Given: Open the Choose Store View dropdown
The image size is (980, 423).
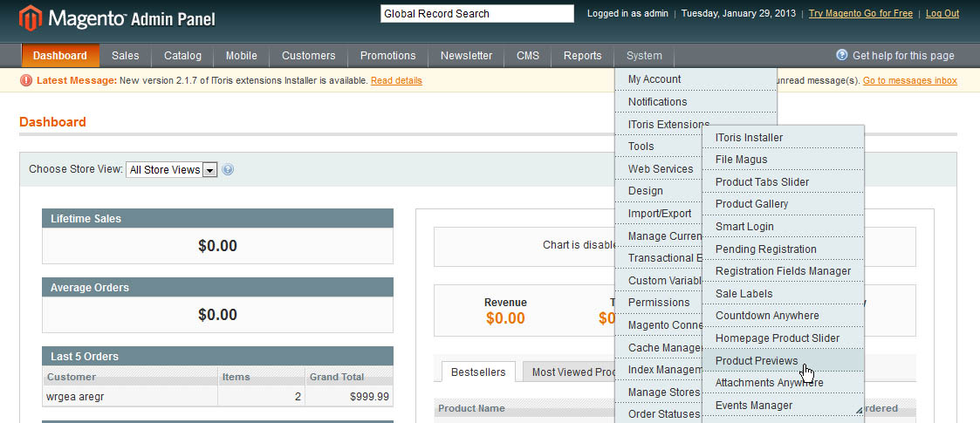Looking at the screenshot, I should [172, 170].
